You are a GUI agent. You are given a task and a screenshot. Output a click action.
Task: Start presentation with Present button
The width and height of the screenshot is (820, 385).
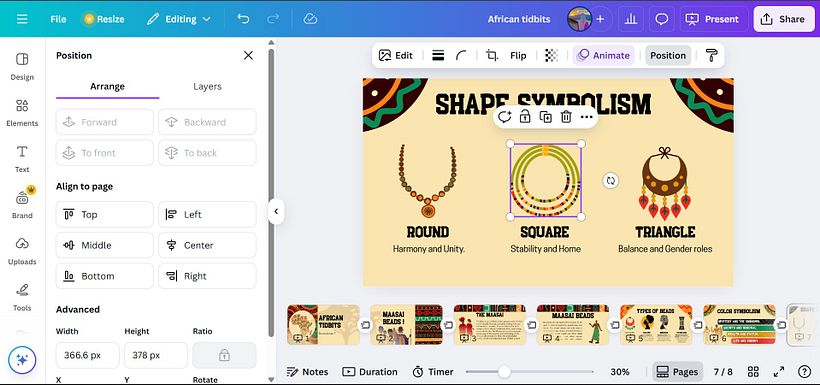coord(714,19)
